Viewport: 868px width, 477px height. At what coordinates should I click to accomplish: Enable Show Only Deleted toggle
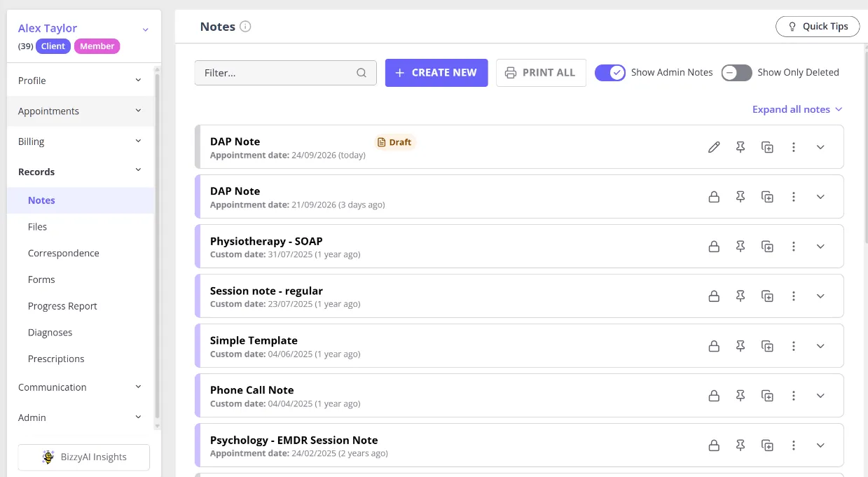(737, 72)
